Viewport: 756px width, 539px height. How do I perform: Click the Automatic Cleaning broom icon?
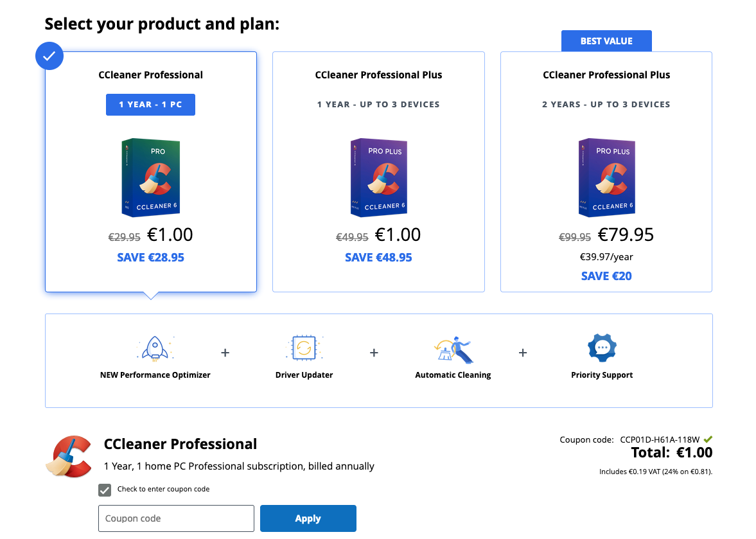pyautogui.click(x=453, y=349)
